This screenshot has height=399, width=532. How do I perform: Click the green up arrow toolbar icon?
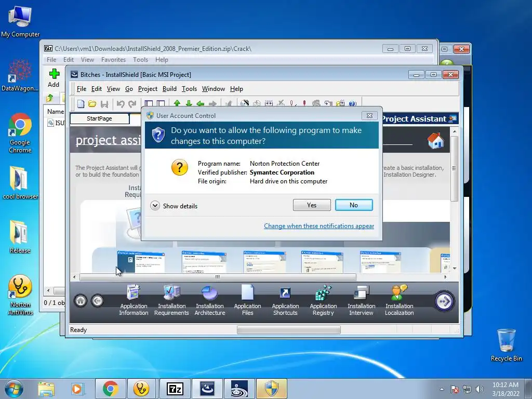177,103
